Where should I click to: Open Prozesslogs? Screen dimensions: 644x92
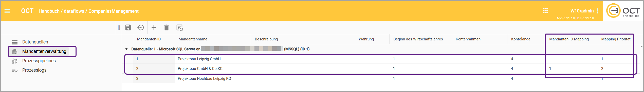click(34, 70)
